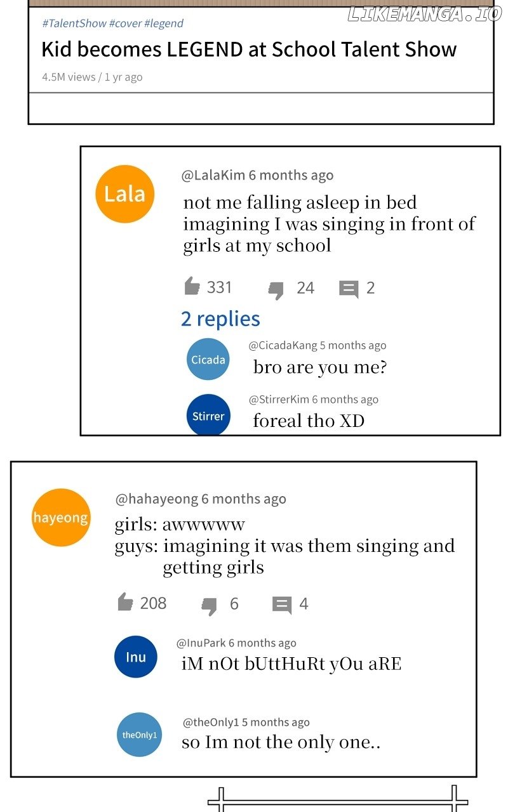Click the @hahayeong username

pos(157,499)
